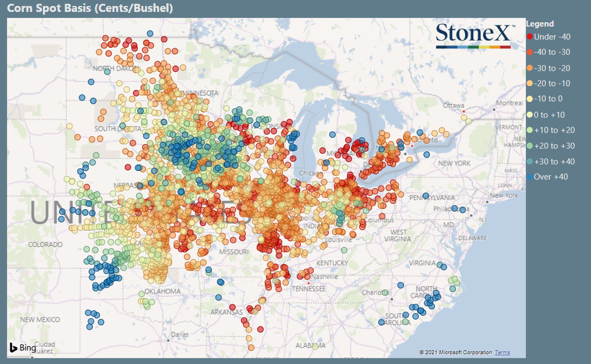Click the DELAWARE label on the map
This screenshot has height=364, width=591.
(x=473, y=238)
